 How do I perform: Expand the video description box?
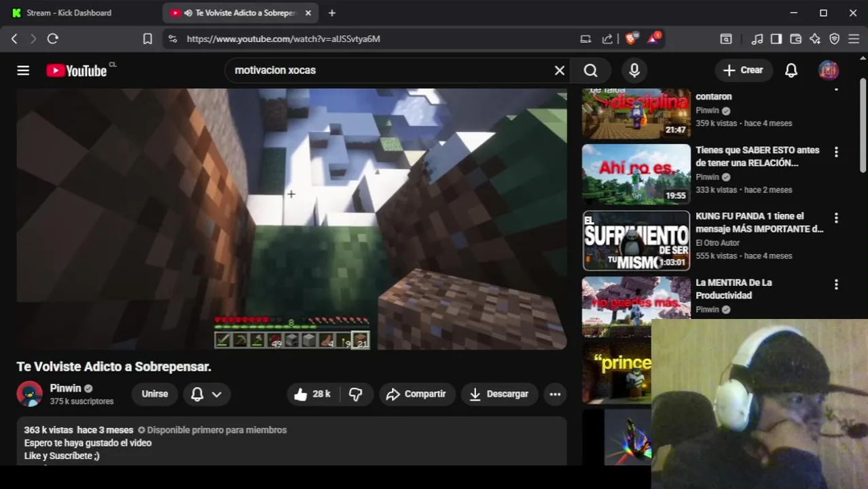pyautogui.click(x=291, y=441)
